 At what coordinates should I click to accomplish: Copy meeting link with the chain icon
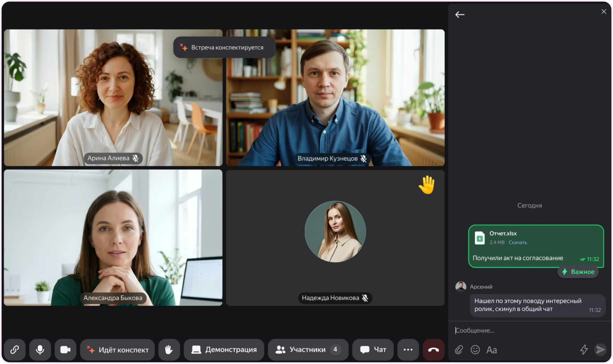click(15, 349)
